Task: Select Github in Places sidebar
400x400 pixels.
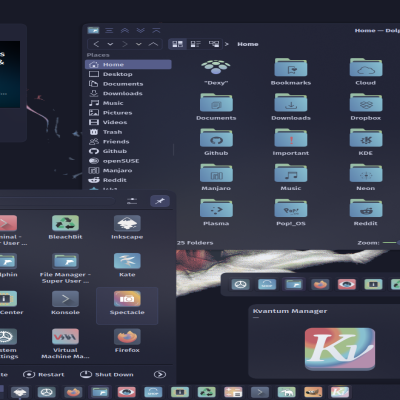Action: (x=128, y=151)
